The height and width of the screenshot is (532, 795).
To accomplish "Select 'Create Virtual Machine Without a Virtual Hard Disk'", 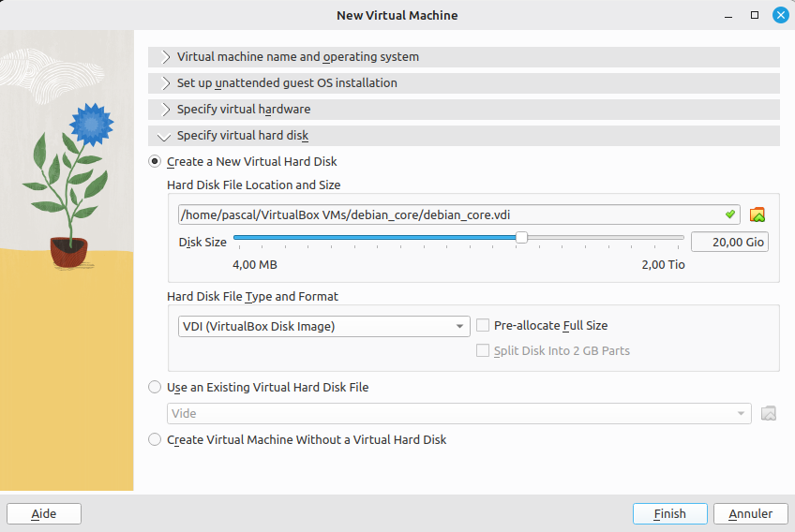I will coord(156,439).
